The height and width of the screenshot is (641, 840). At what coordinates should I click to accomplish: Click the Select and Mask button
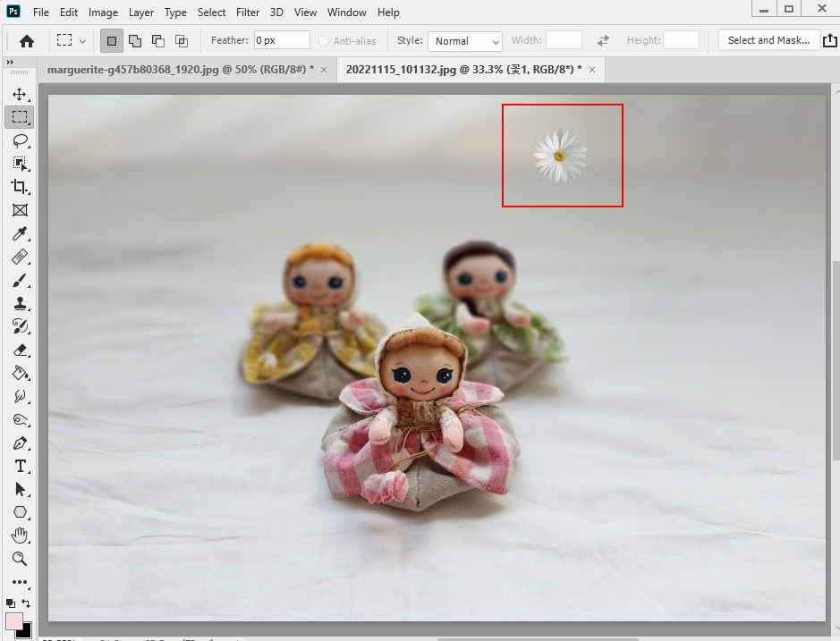768,40
